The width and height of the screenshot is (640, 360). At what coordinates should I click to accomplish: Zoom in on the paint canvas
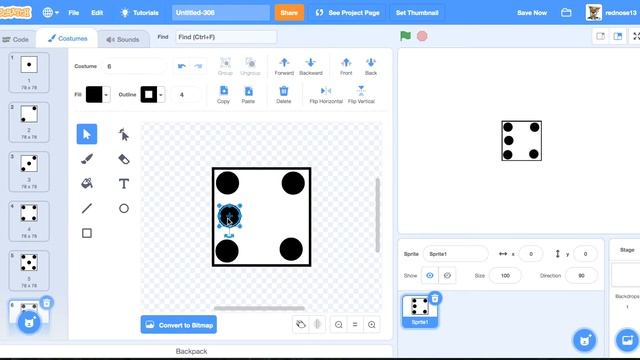371,324
